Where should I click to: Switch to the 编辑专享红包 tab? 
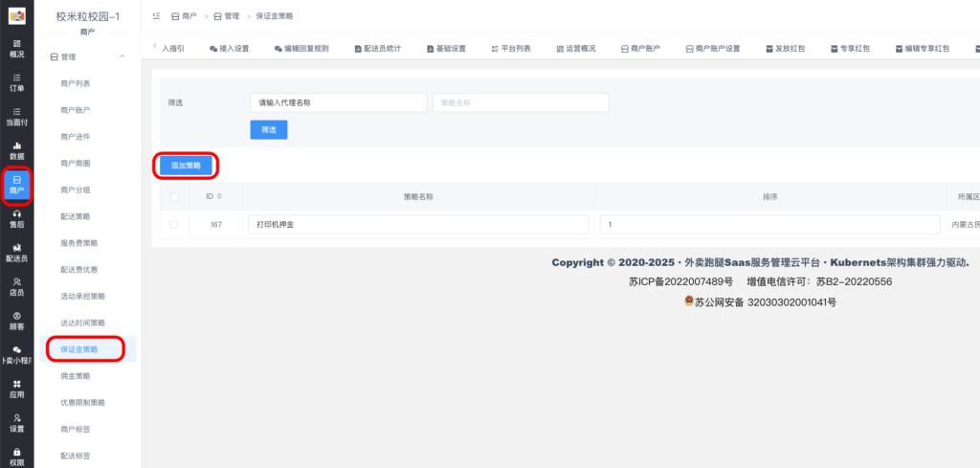point(923,49)
